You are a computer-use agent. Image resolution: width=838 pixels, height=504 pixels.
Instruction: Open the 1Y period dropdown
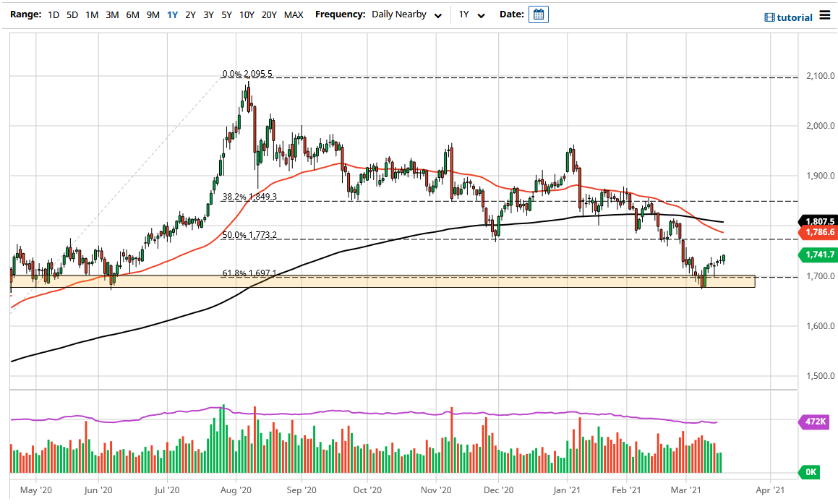[x=471, y=15]
